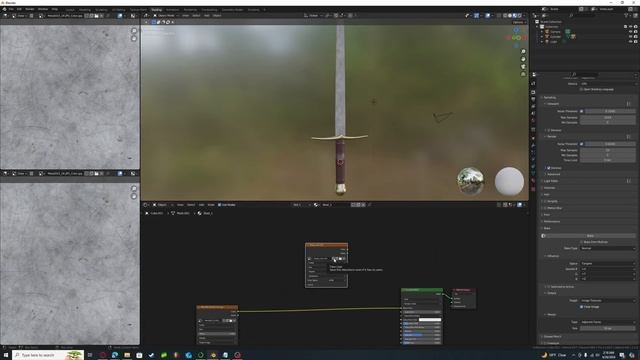640x360 pixels.
Task: Switch to the Compositing workspace tab
Action: tap(209, 9)
